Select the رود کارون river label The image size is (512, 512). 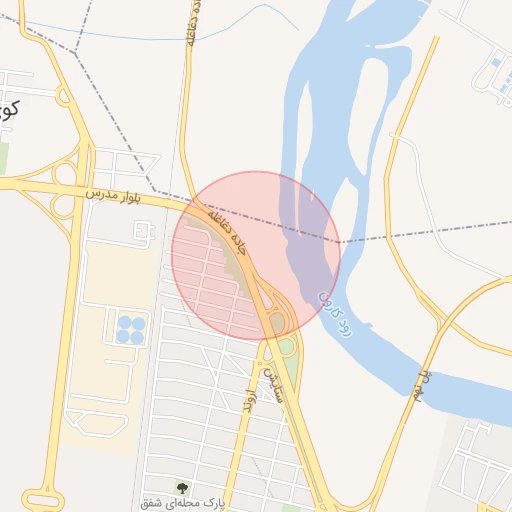point(335,315)
